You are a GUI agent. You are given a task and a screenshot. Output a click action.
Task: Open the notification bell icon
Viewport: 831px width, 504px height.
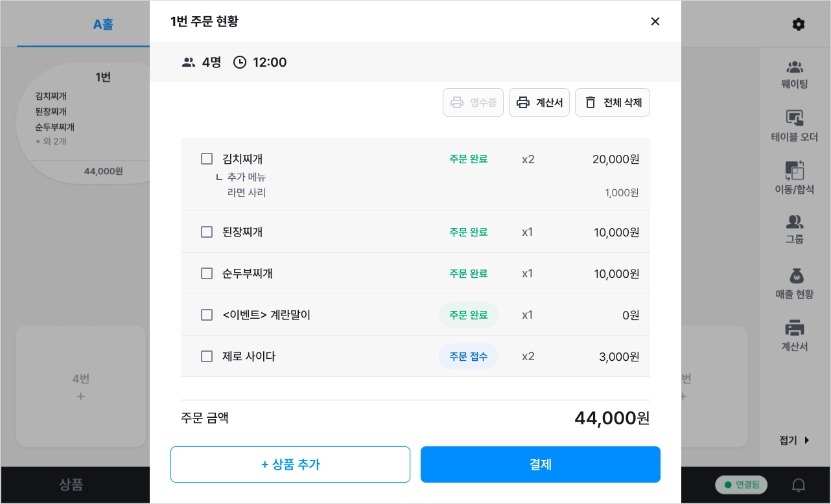coord(799,485)
